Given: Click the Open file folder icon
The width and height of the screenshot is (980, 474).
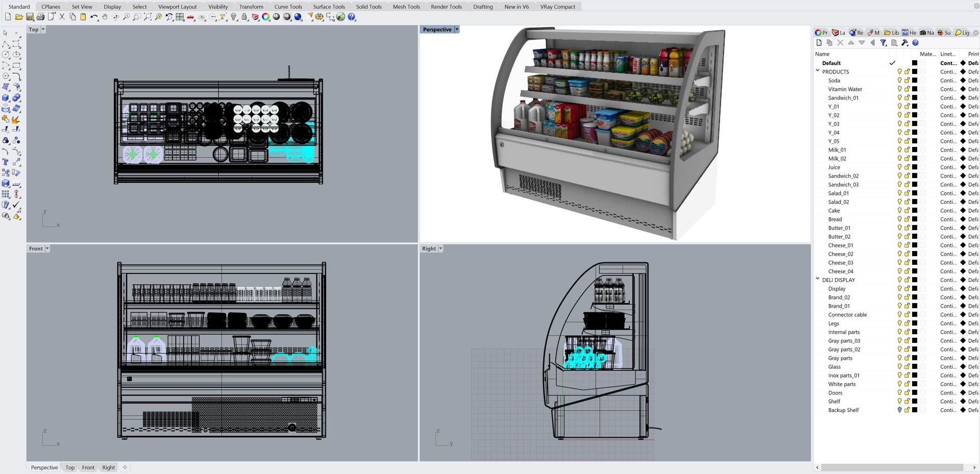Looking at the screenshot, I should (19, 17).
